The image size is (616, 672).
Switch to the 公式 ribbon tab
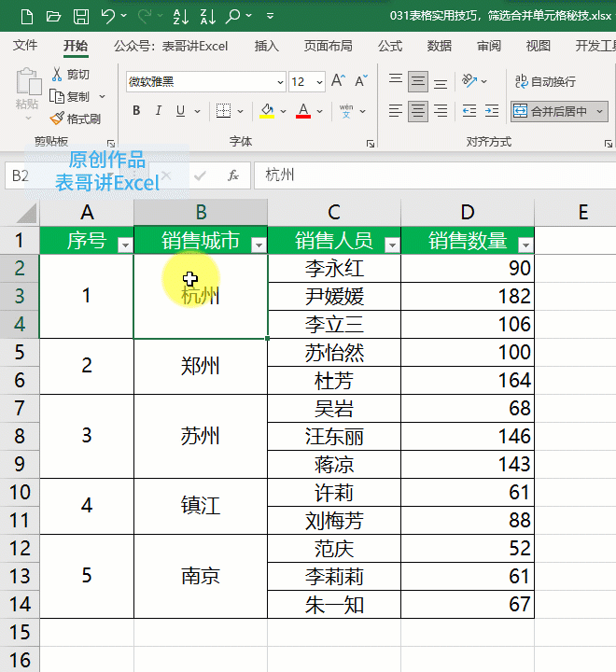click(390, 46)
